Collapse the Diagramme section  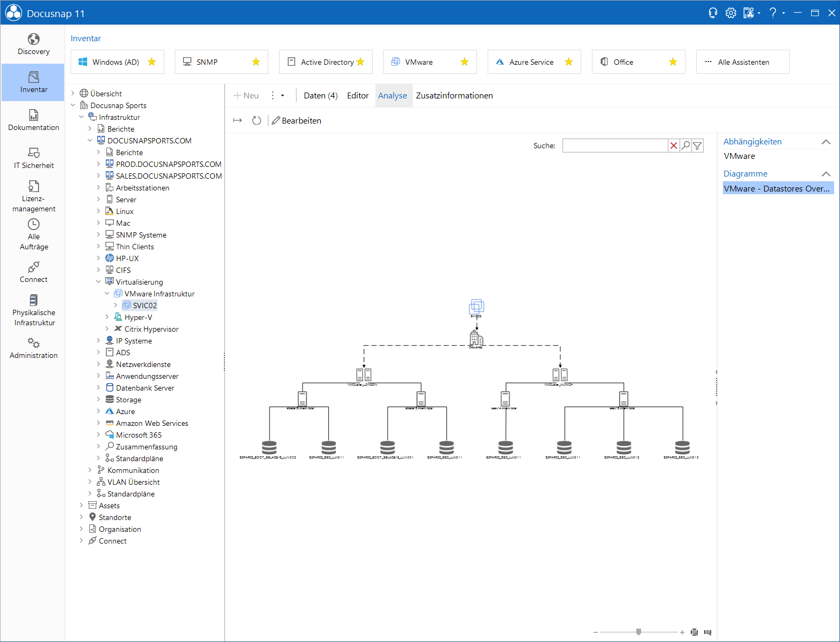click(x=826, y=174)
